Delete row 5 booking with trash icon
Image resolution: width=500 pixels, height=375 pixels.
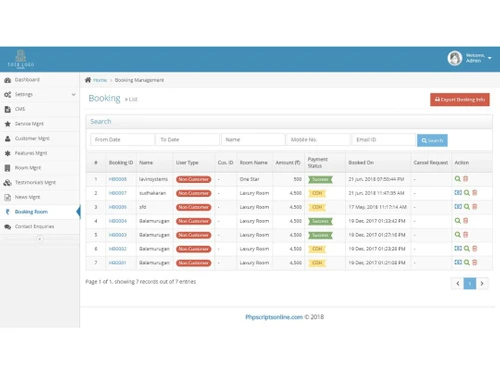click(x=466, y=235)
